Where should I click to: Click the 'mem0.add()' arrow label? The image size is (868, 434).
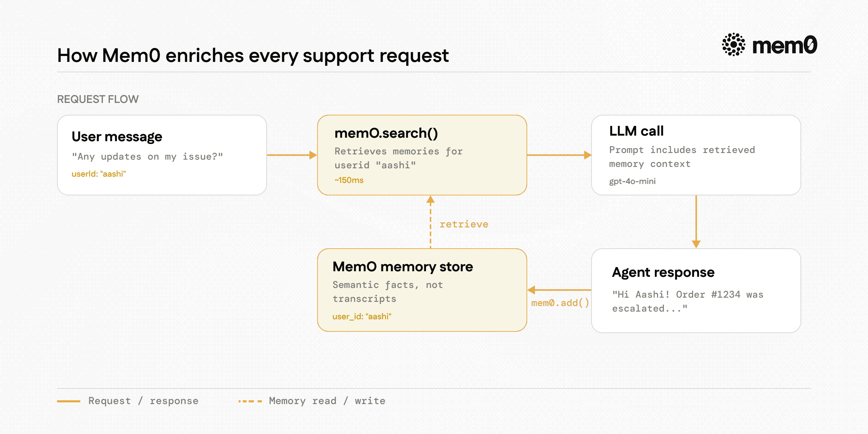pos(560,303)
